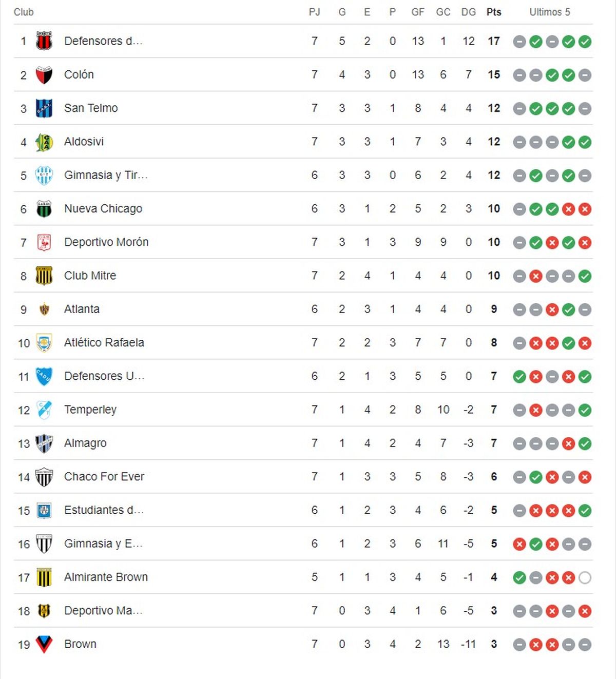Click the Club Mitre yellow-black badge
Viewport: 616px width, 679px height.
click(44, 276)
